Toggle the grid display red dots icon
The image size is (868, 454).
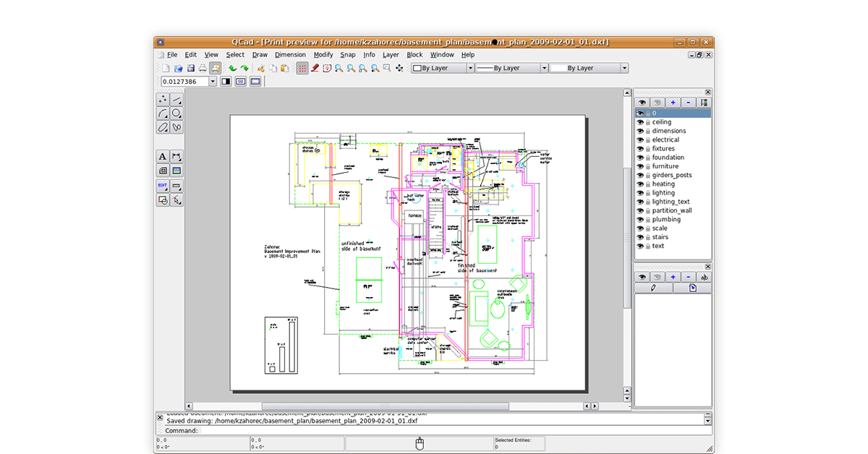click(302, 68)
